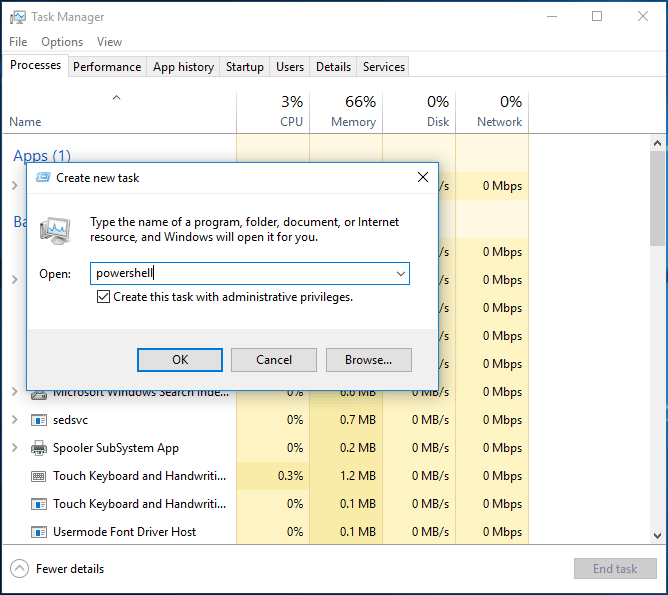Click the Usermode Font Driver Host icon
This screenshot has width=668, height=595.
39,532
